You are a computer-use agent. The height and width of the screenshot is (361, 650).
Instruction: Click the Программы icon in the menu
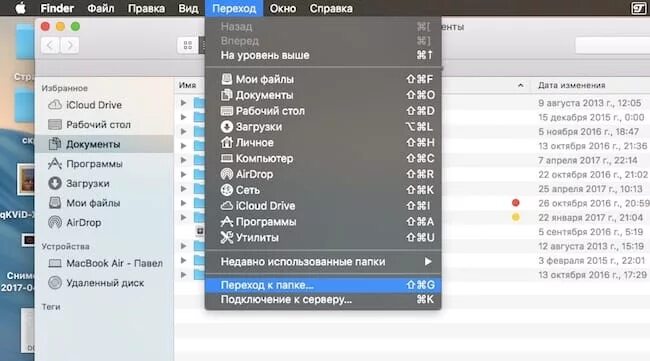(226, 221)
